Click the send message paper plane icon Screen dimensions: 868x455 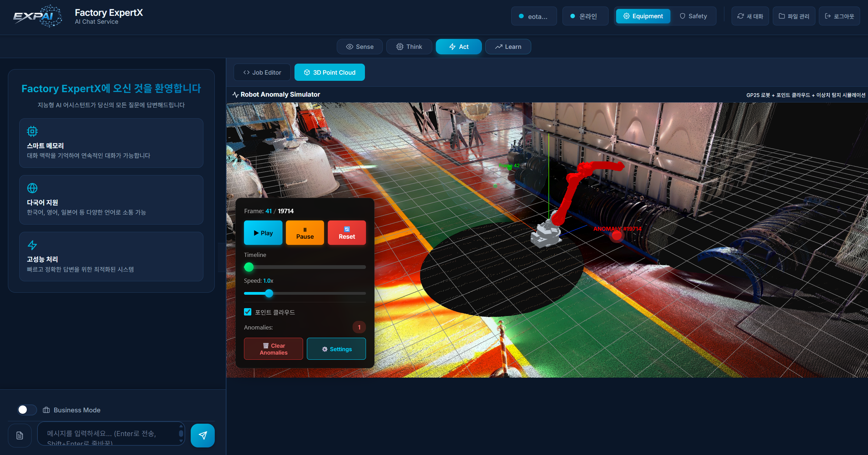pos(203,435)
